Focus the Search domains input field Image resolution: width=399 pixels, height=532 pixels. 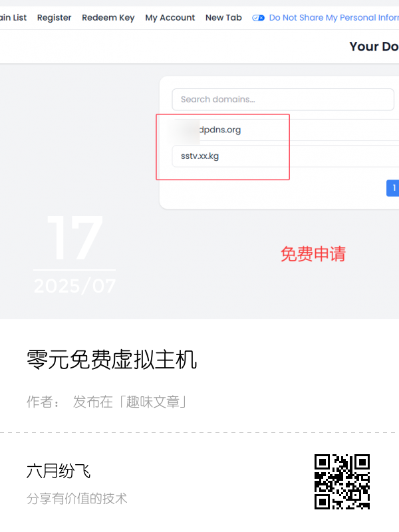point(283,99)
